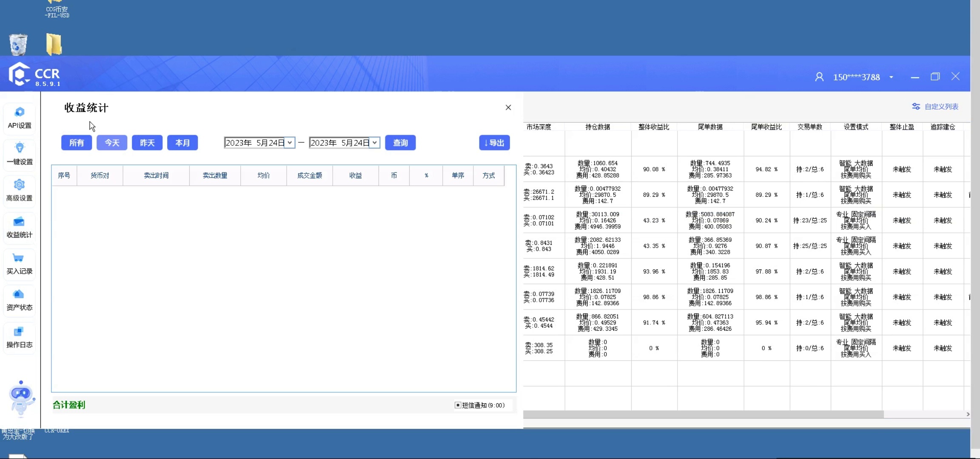Expand the start date dropdown
Image resolution: width=980 pixels, height=459 pixels.
tap(290, 143)
